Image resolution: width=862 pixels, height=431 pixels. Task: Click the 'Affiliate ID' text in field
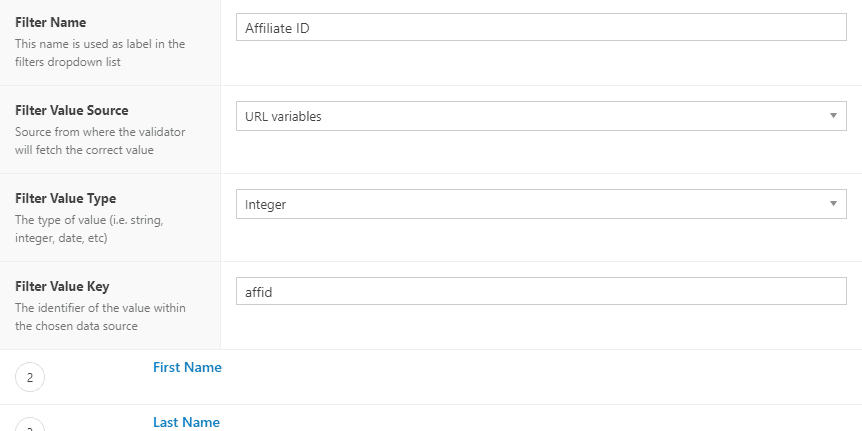[277, 28]
